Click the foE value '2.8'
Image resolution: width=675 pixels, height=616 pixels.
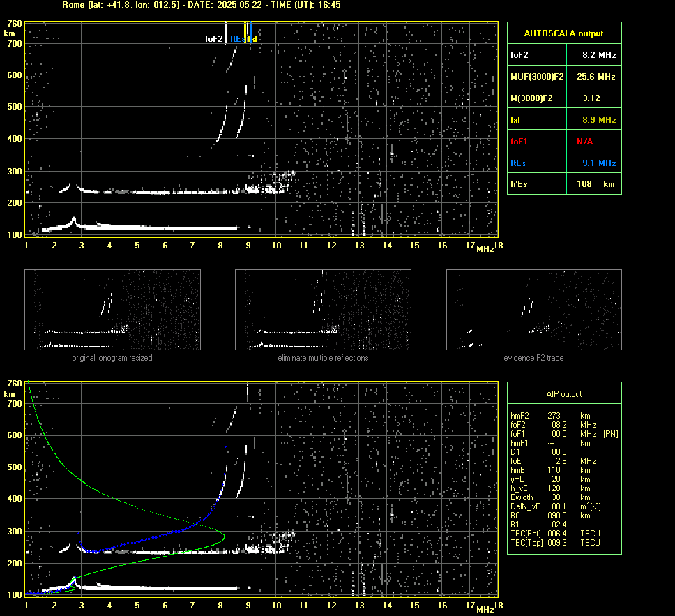[561, 461]
